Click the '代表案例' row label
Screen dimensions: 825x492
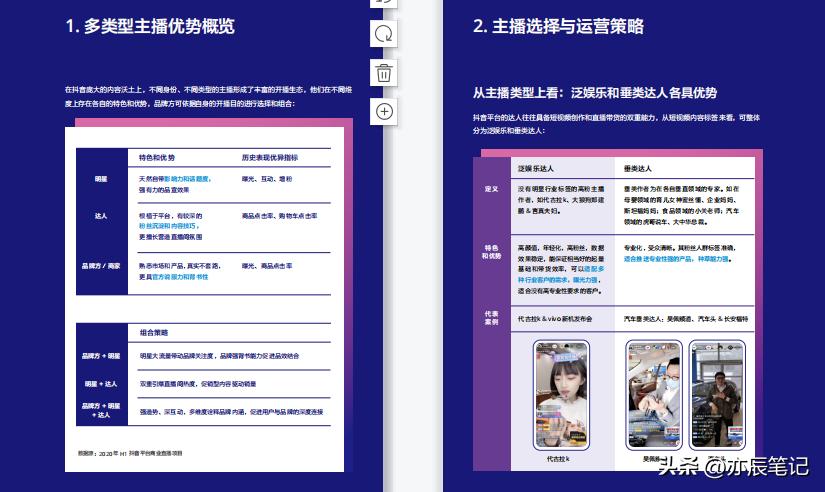click(491, 317)
